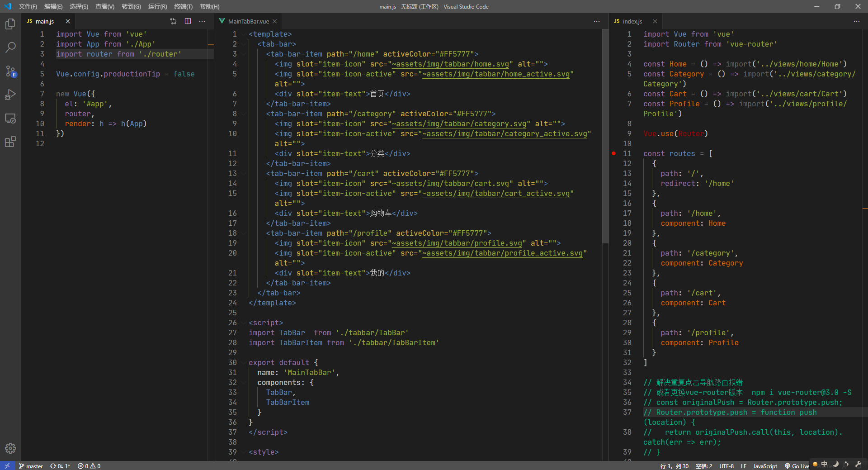
Task: Click the Vue.use(Router) line in index.js
Action: [675, 133]
